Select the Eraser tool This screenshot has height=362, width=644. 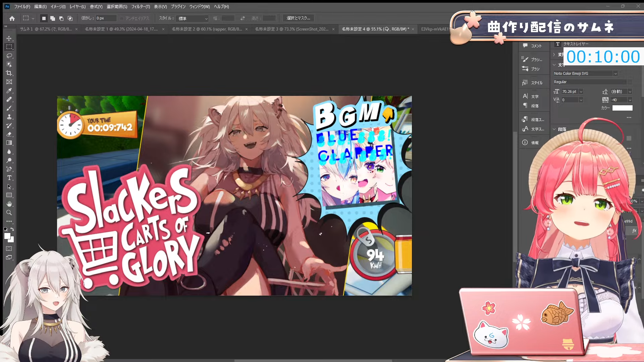9,134
